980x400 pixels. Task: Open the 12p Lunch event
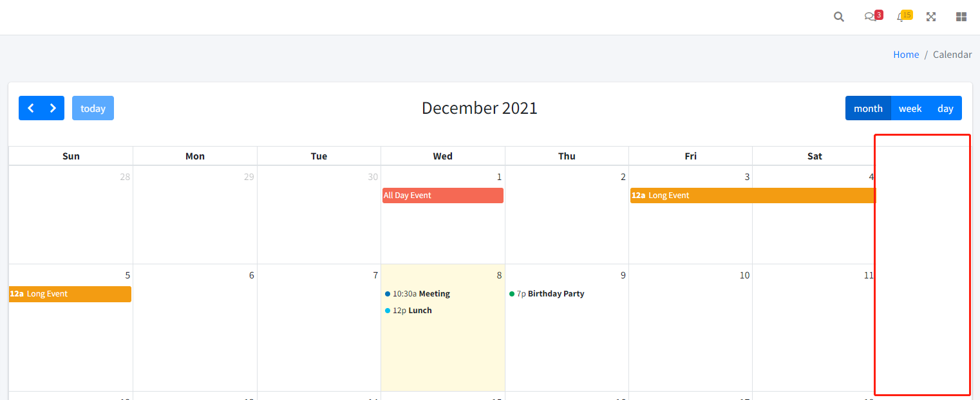pyautogui.click(x=412, y=310)
